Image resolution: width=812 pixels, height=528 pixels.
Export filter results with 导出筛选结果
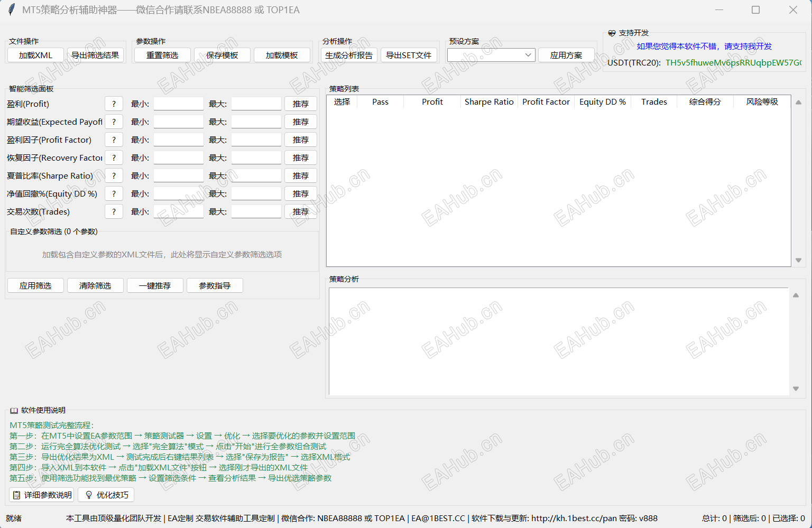tap(95, 55)
